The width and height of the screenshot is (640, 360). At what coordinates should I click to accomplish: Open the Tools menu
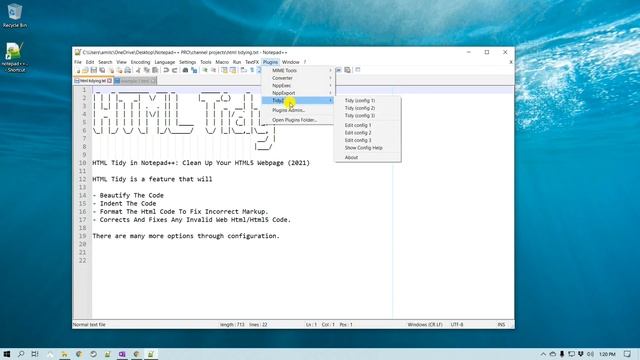pyautogui.click(x=206, y=62)
